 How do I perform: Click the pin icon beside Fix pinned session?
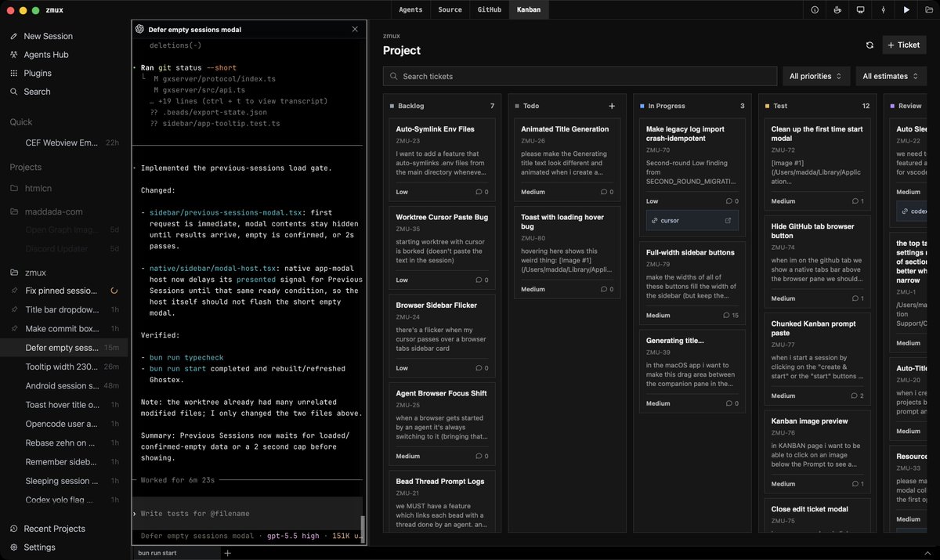pyautogui.click(x=14, y=291)
